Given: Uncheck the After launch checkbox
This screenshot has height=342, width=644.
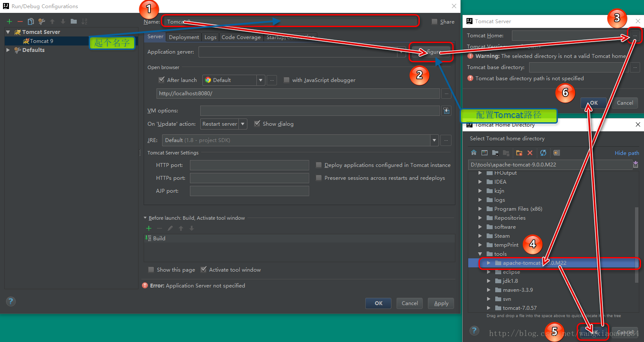Looking at the screenshot, I should [x=162, y=80].
